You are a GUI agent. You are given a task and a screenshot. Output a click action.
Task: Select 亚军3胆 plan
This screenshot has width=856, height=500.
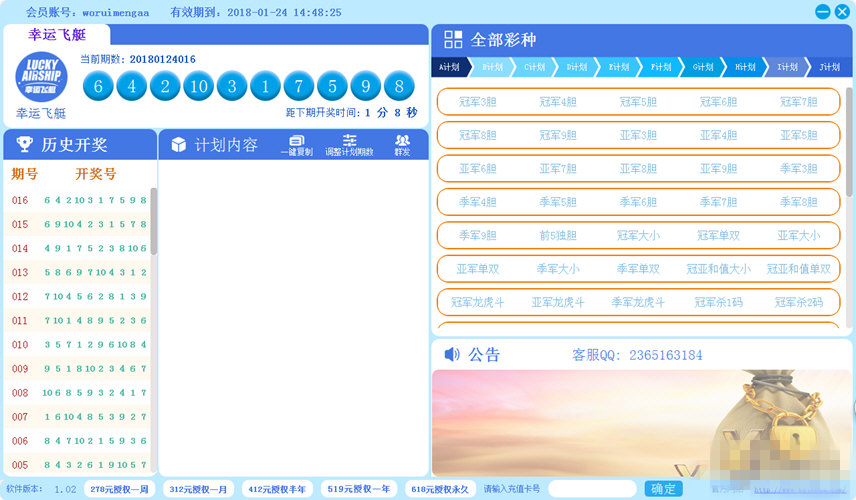(x=638, y=135)
